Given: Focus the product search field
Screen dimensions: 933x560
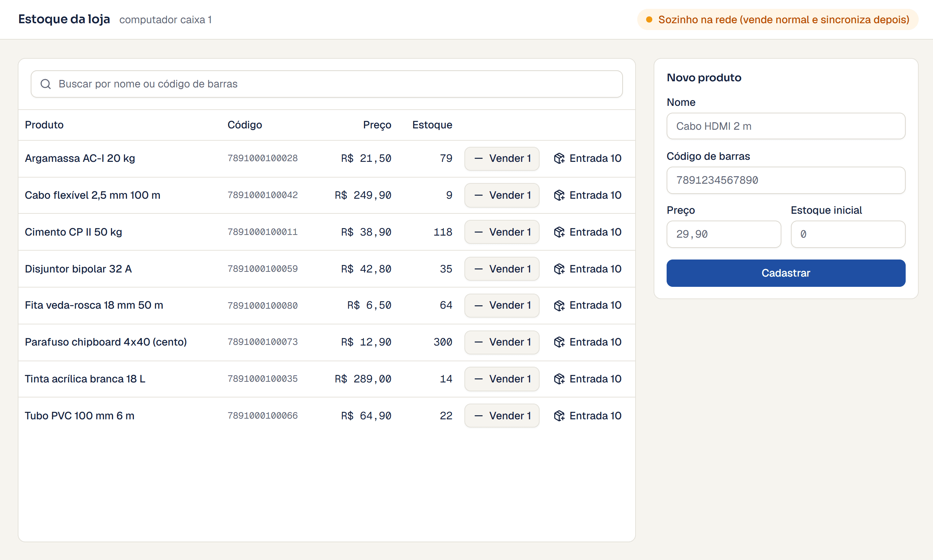Looking at the screenshot, I should tap(326, 84).
